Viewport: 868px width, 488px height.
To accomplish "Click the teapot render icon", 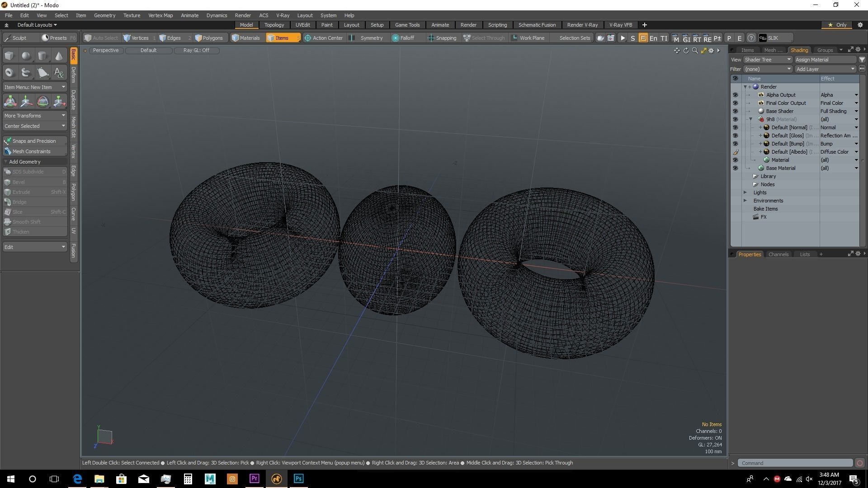I will 600,38.
